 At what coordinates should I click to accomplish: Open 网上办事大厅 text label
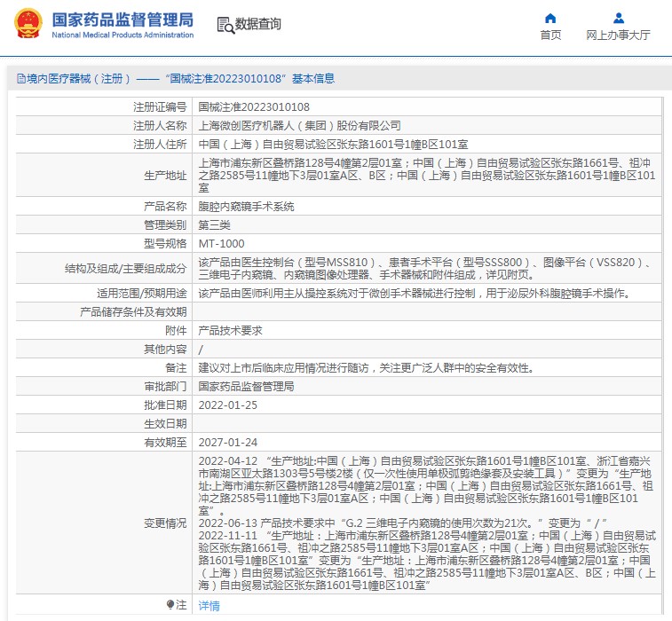(618, 35)
